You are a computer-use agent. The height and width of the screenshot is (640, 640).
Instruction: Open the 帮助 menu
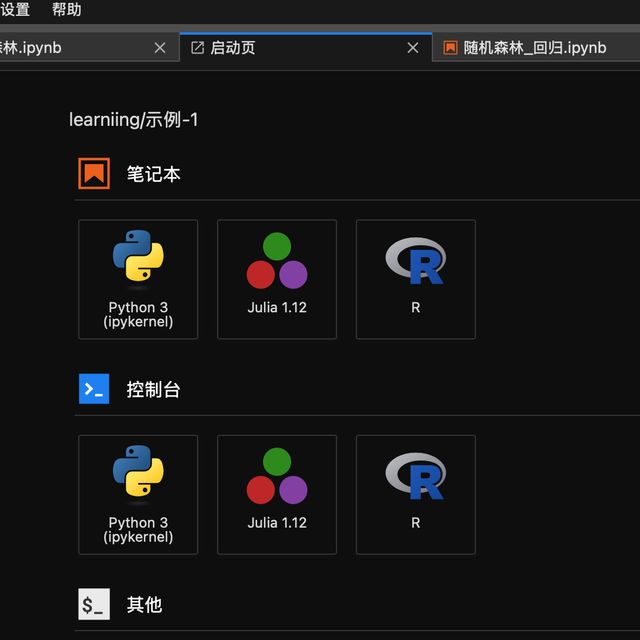pyautogui.click(x=67, y=9)
